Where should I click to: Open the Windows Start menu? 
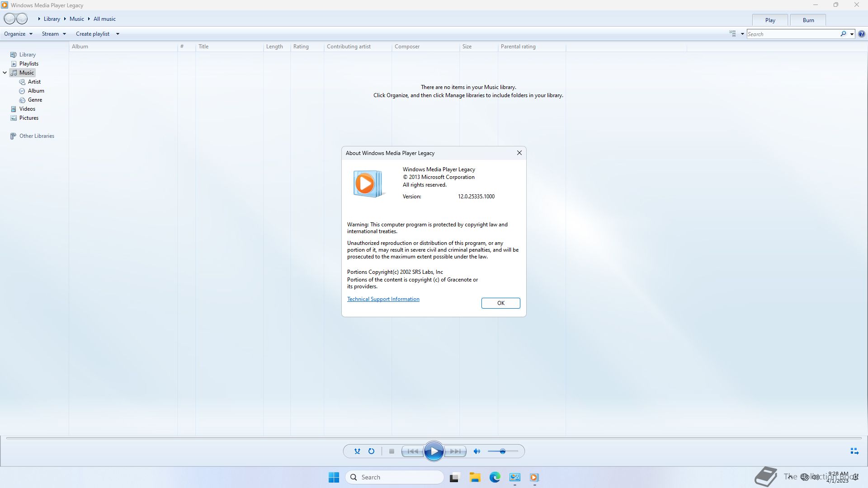[334, 477]
